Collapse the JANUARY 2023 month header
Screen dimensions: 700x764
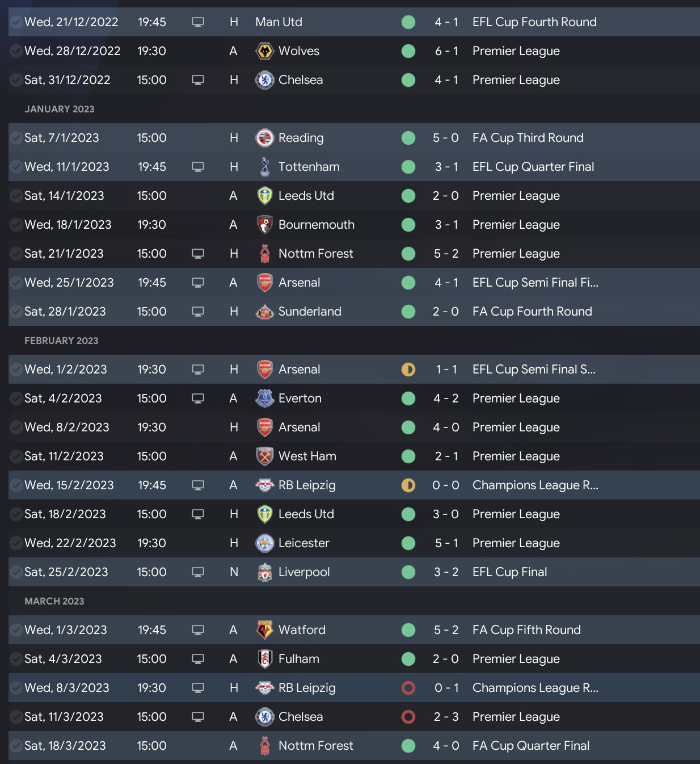point(60,109)
